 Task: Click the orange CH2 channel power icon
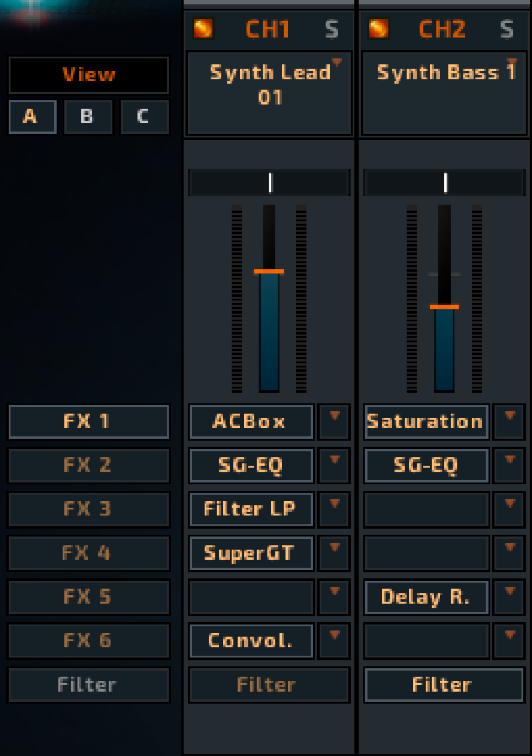coord(378,29)
